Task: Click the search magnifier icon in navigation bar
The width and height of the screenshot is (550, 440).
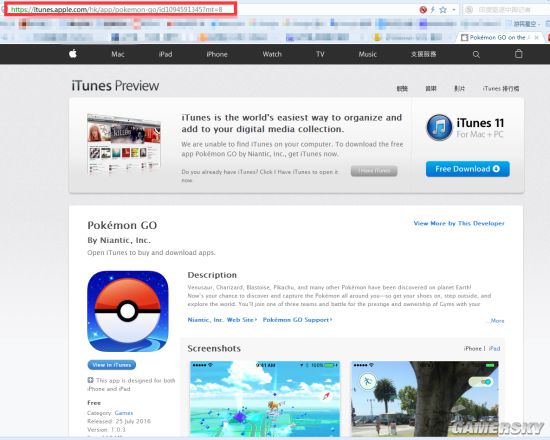Action: 476,54
